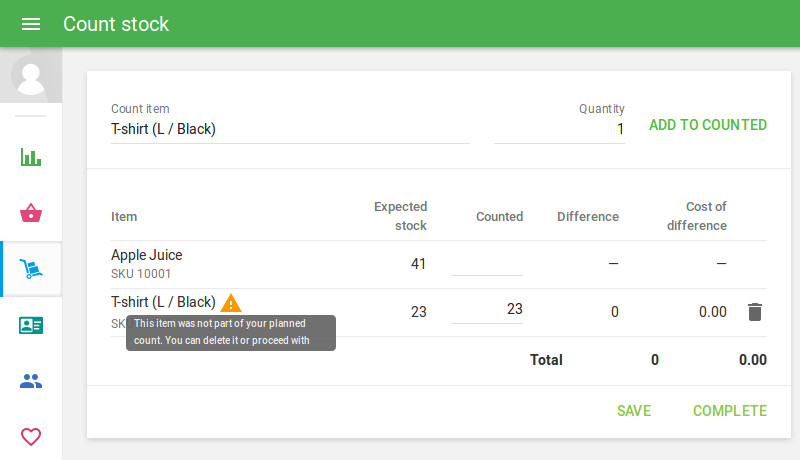The width and height of the screenshot is (800, 460).
Task: Click the SAVE button
Action: click(634, 411)
